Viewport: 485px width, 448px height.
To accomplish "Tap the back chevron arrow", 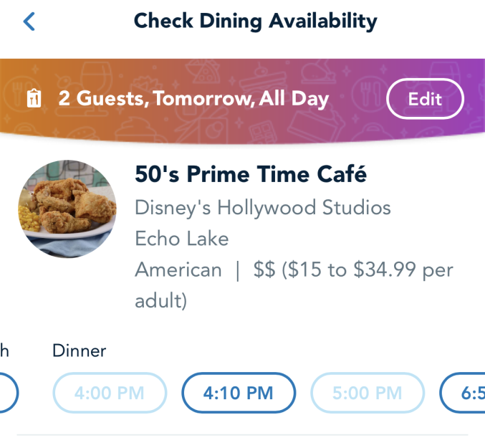I will [29, 22].
